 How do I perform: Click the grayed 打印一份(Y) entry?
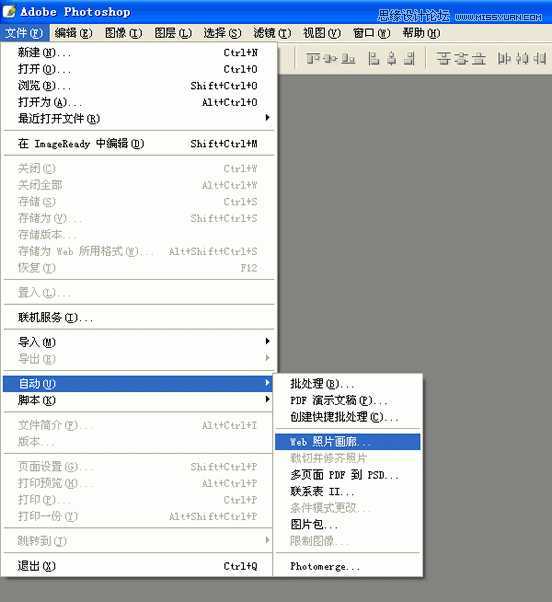point(137,516)
